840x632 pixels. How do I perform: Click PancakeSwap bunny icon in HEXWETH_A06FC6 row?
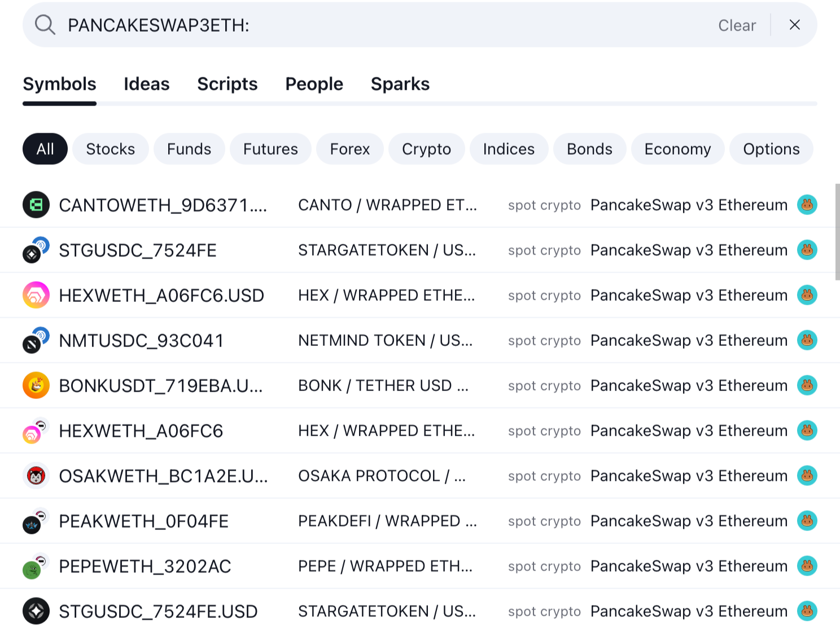pos(807,431)
